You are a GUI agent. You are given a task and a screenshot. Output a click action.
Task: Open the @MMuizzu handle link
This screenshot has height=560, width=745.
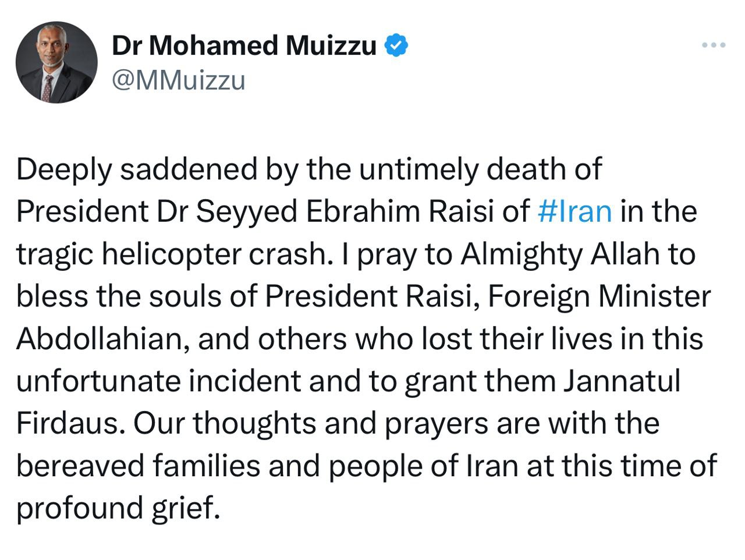pyautogui.click(x=179, y=81)
